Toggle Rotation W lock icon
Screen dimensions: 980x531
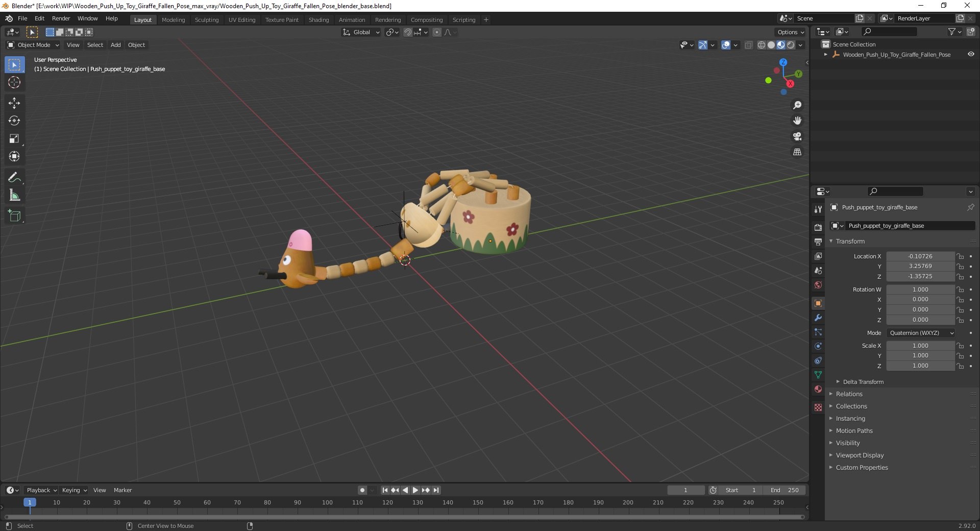[960, 289]
